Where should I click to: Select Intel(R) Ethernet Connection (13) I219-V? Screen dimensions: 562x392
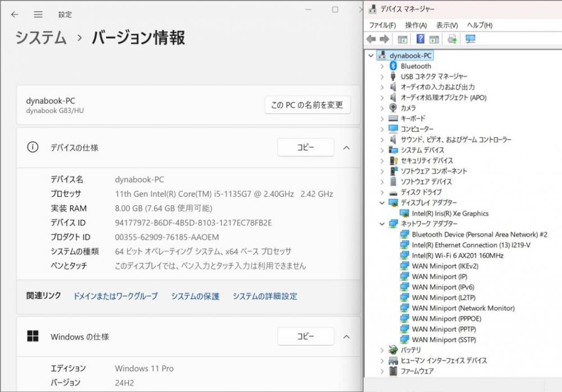coord(471,245)
